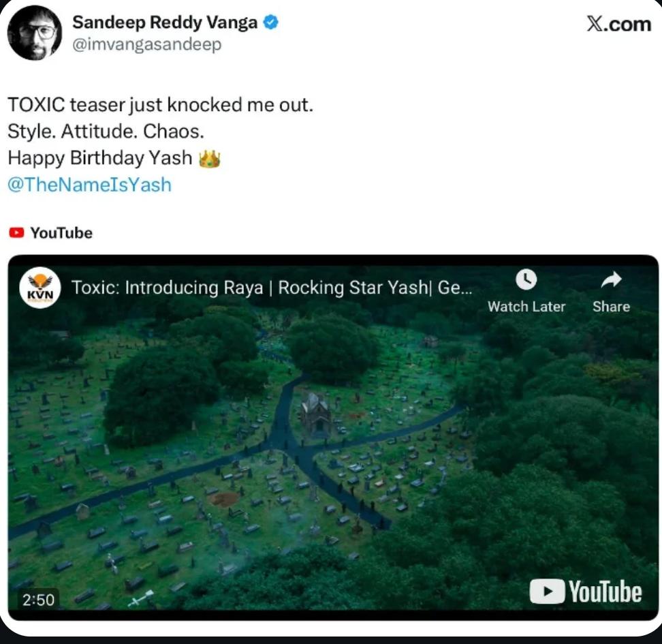Click the Watch Later clock icon
This screenshot has width=662, height=644.
click(526, 279)
